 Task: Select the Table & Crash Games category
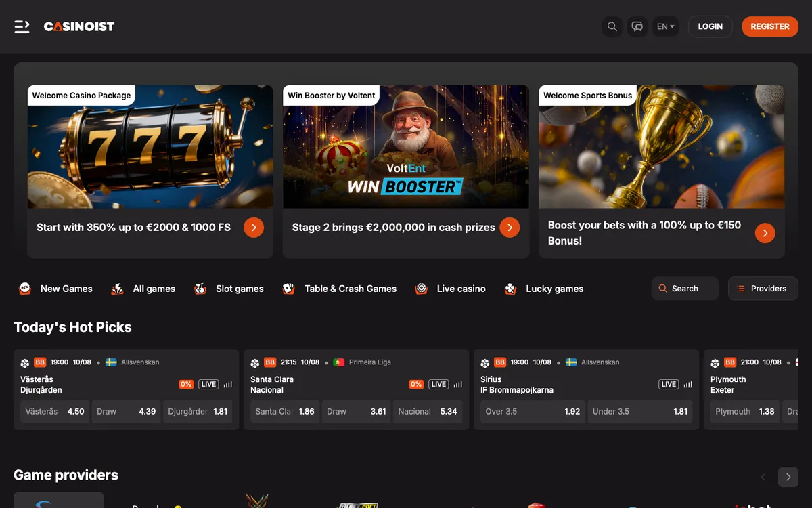click(340, 289)
